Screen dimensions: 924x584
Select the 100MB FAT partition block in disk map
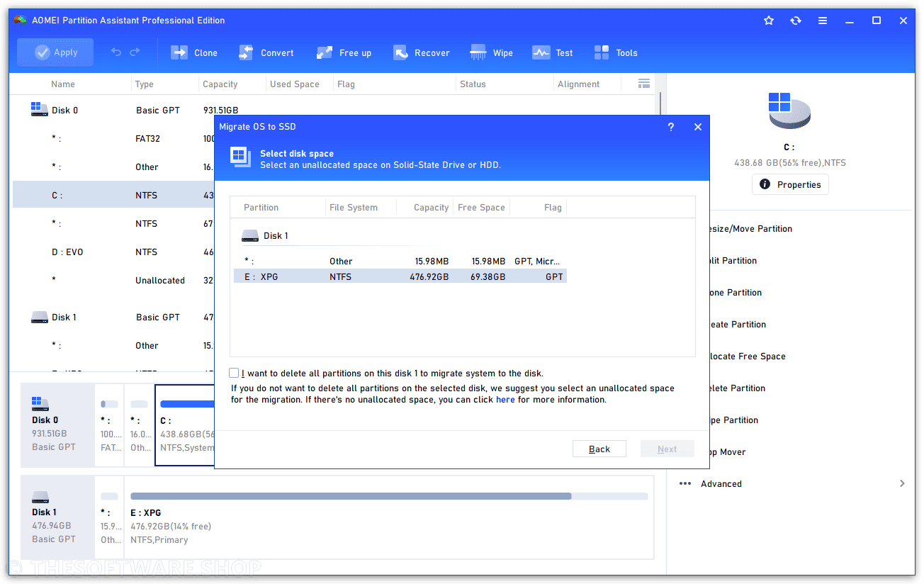tap(109, 425)
